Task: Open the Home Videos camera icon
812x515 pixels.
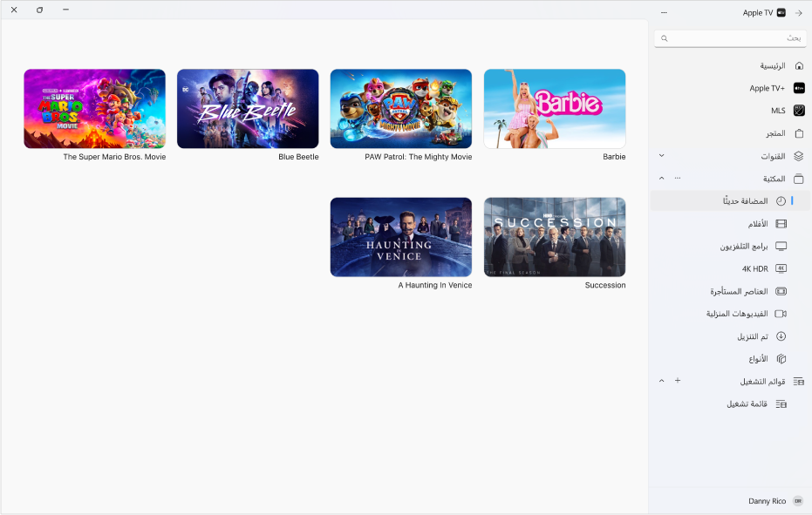Action: [x=781, y=314]
